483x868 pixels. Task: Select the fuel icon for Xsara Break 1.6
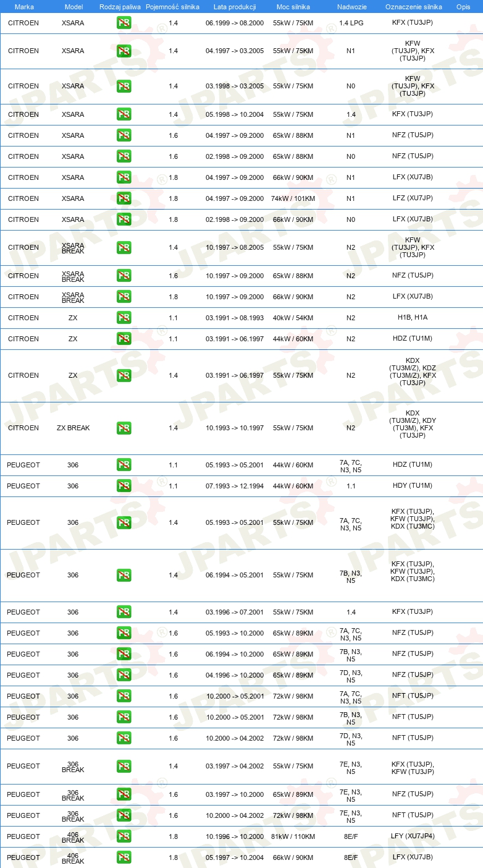tap(124, 276)
